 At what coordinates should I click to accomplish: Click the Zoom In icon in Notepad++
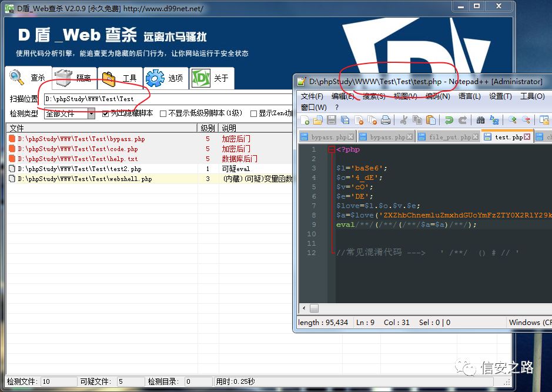[512, 120]
